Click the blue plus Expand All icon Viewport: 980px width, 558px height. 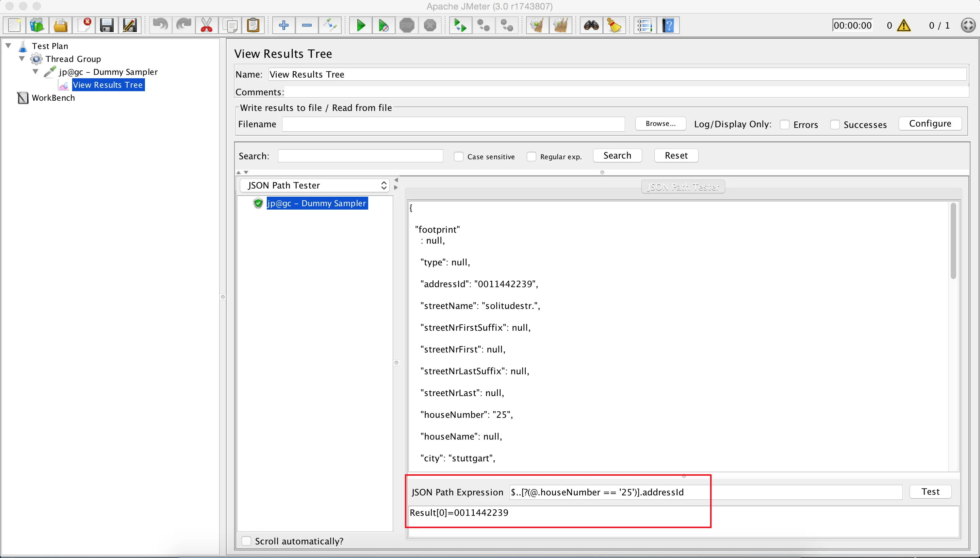(283, 25)
